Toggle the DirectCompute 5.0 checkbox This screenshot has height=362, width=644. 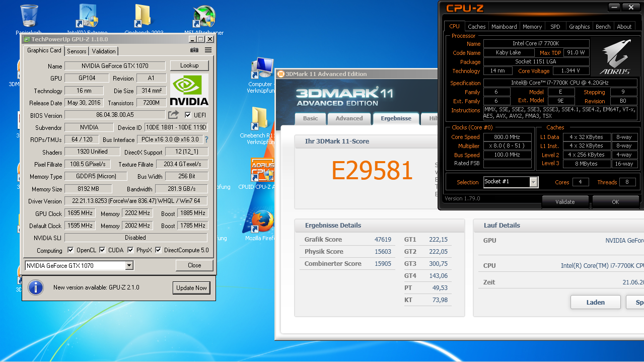[158, 250]
